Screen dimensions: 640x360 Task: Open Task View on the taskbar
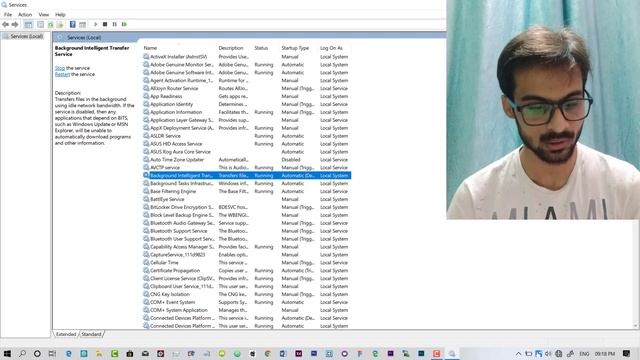[52, 353]
